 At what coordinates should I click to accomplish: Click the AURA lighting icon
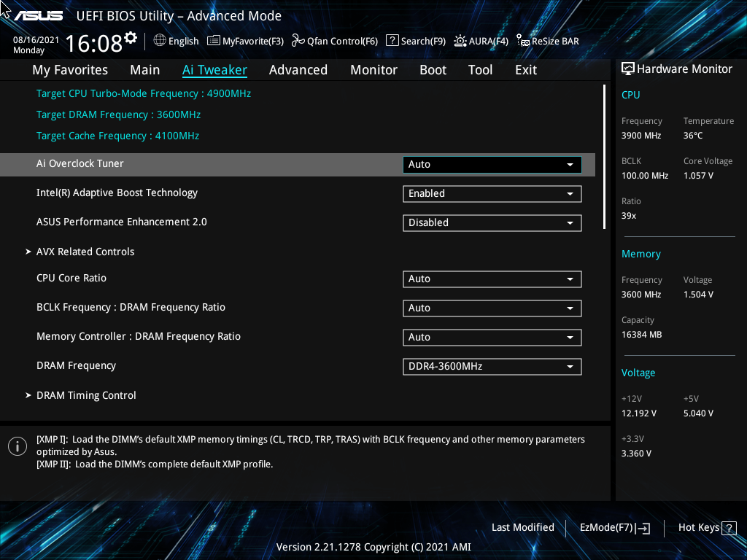point(460,41)
